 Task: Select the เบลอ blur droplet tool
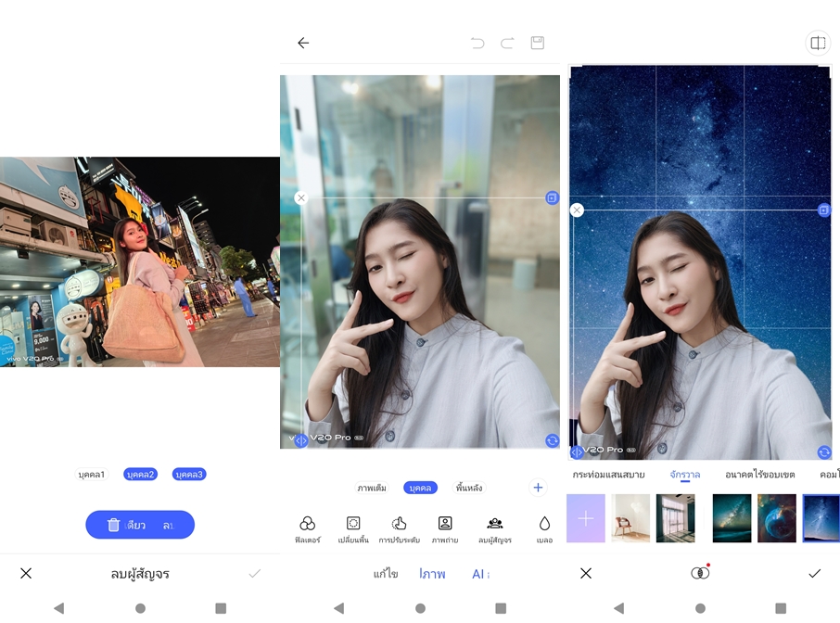click(x=544, y=529)
